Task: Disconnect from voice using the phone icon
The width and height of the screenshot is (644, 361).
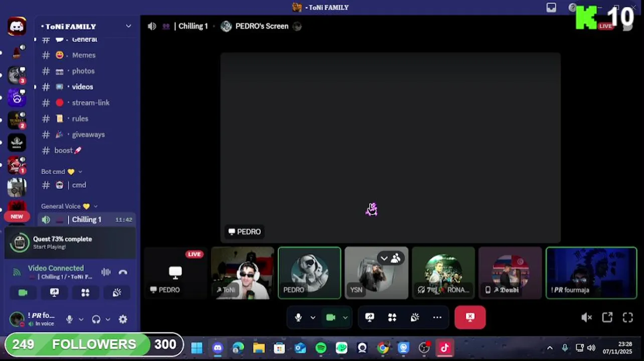Action: click(x=123, y=272)
